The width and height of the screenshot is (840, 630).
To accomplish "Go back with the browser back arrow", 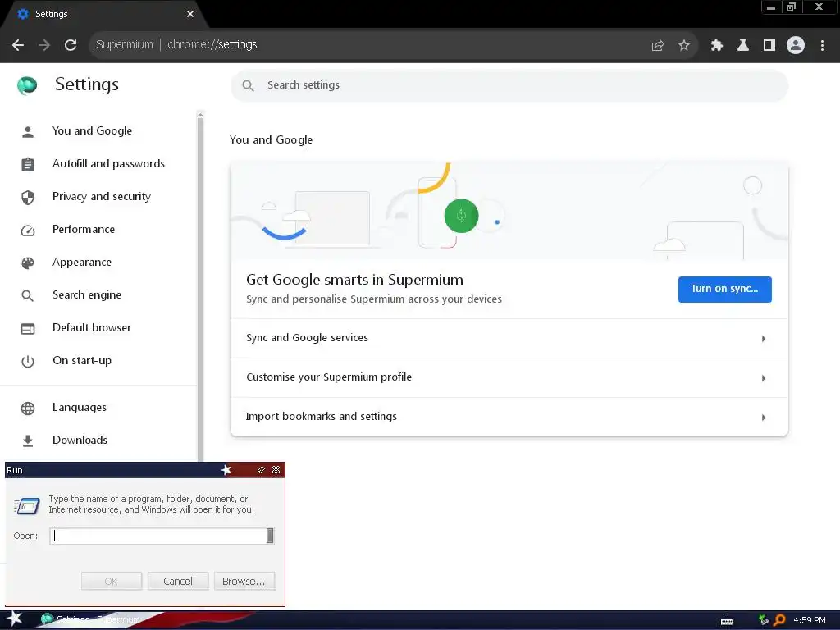I will (18, 45).
